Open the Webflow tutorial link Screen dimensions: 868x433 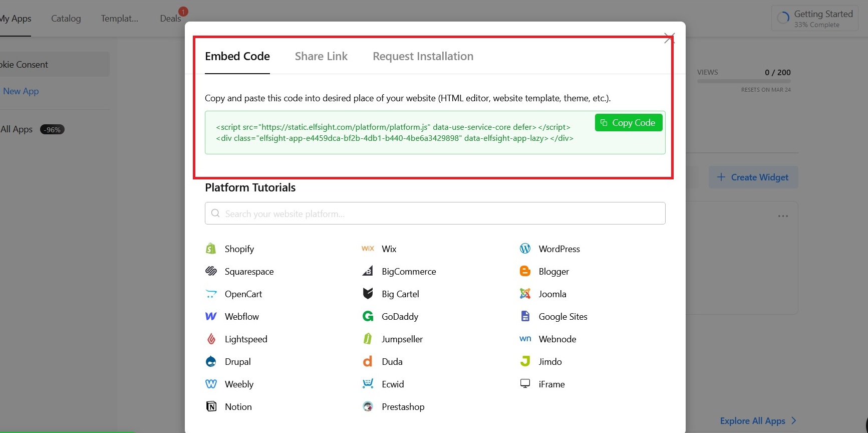pos(241,316)
